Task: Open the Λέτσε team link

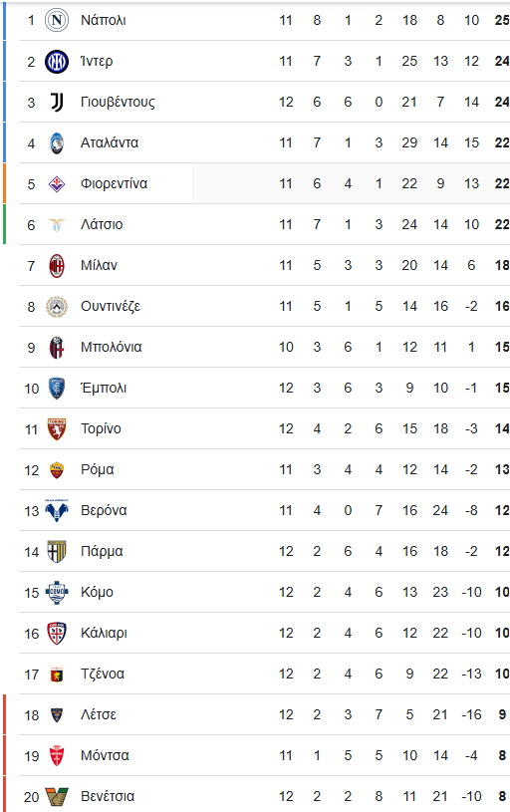Action: 99,715
